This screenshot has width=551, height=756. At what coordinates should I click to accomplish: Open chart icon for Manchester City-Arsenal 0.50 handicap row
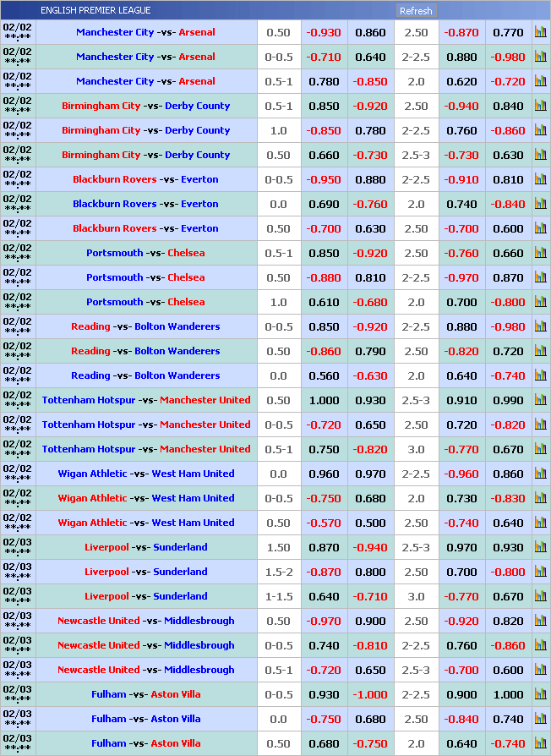pos(540,33)
